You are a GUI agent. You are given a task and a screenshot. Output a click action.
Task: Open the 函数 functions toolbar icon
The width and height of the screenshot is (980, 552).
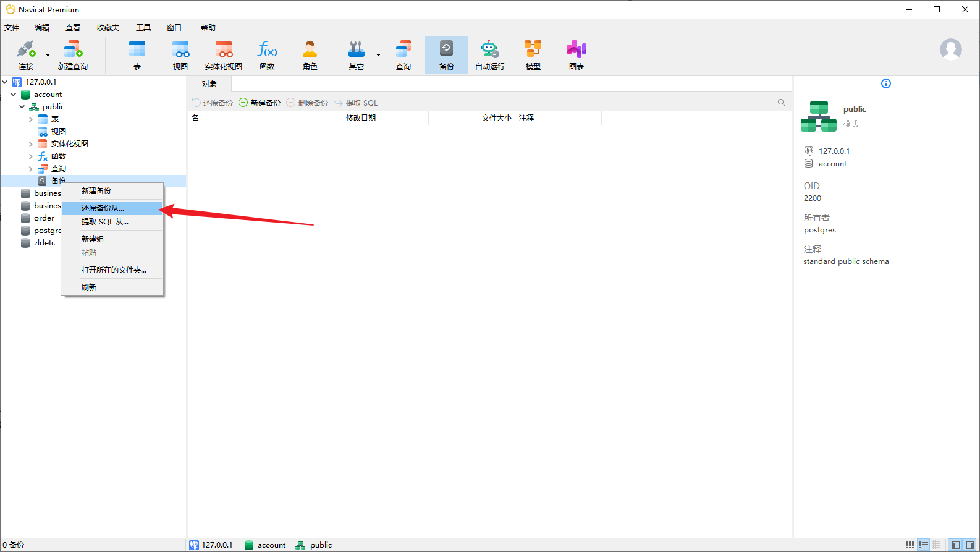pyautogui.click(x=267, y=55)
